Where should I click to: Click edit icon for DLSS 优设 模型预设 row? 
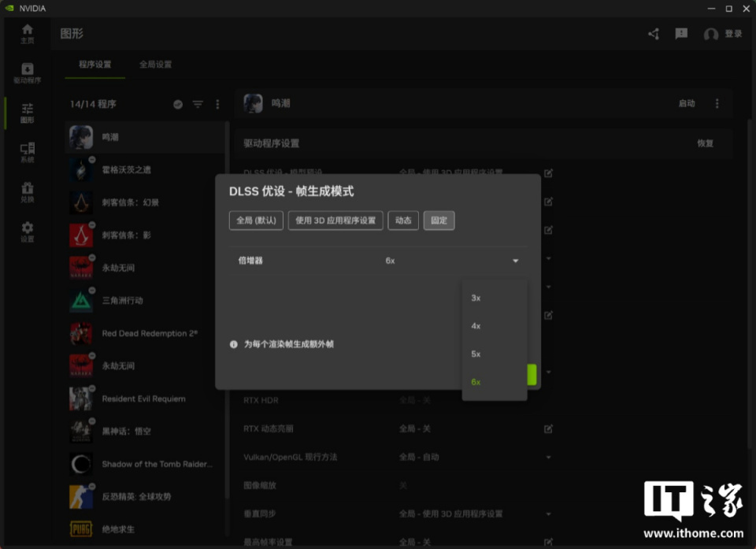click(548, 173)
